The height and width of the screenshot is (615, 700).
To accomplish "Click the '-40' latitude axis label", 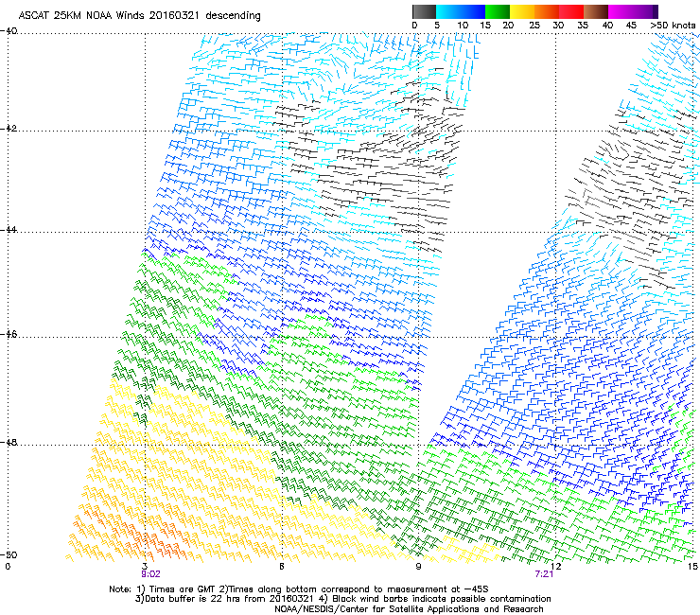I will pos(9,31).
